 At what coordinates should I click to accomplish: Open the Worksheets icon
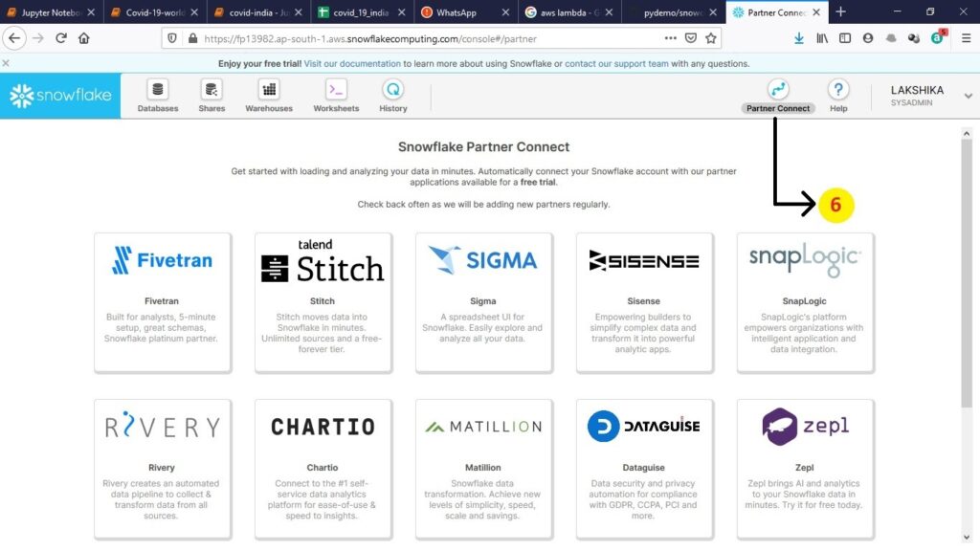click(x=336, y=90)
